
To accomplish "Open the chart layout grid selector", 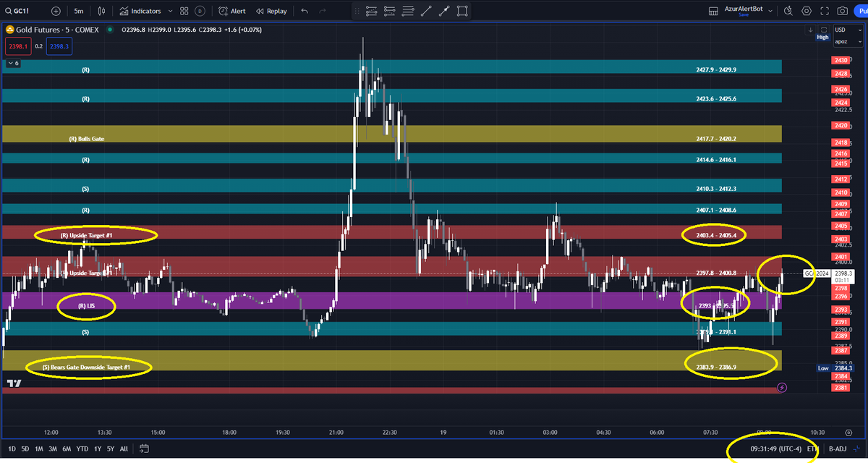I will point(713,11).
